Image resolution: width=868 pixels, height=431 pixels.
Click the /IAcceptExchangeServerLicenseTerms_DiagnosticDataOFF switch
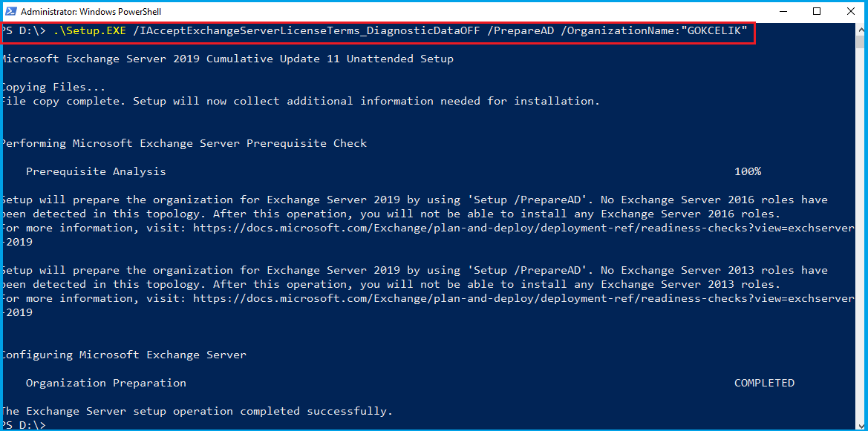pos(304,30)
